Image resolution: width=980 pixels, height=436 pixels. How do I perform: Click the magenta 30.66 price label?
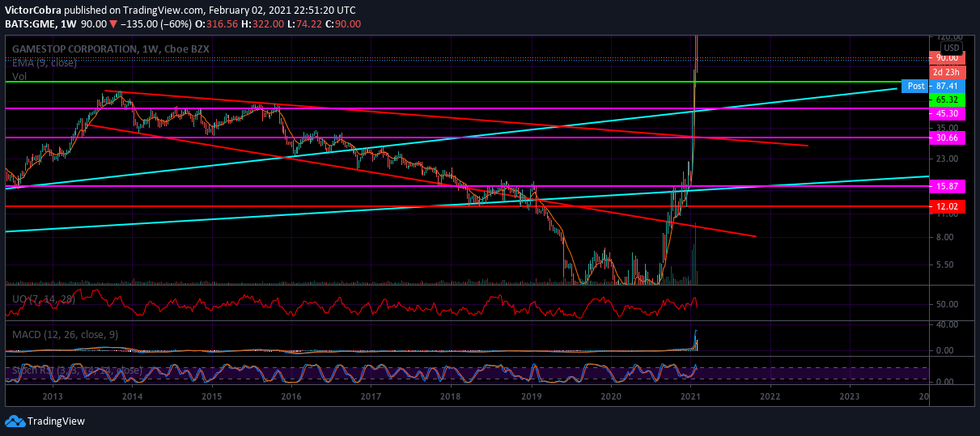point(947,138)
